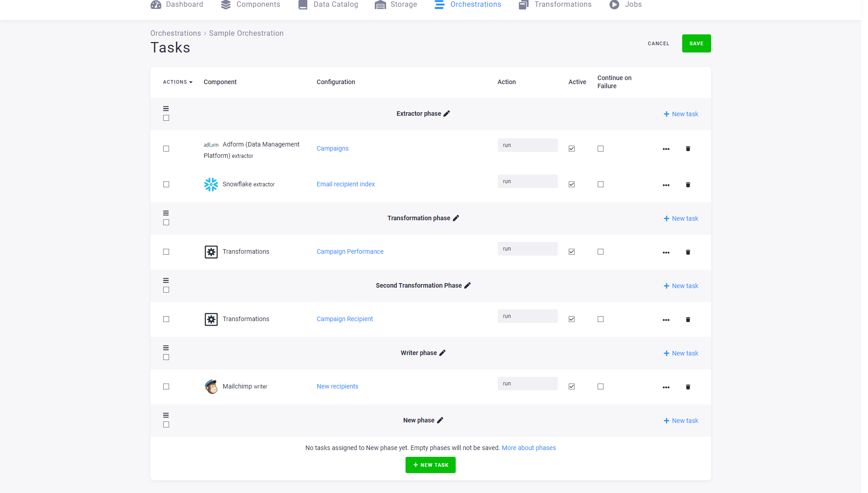This screenshot has height=493, width=868.
Task: Open the run action selector for Campaigns task
Action: (x=527, y=145)
